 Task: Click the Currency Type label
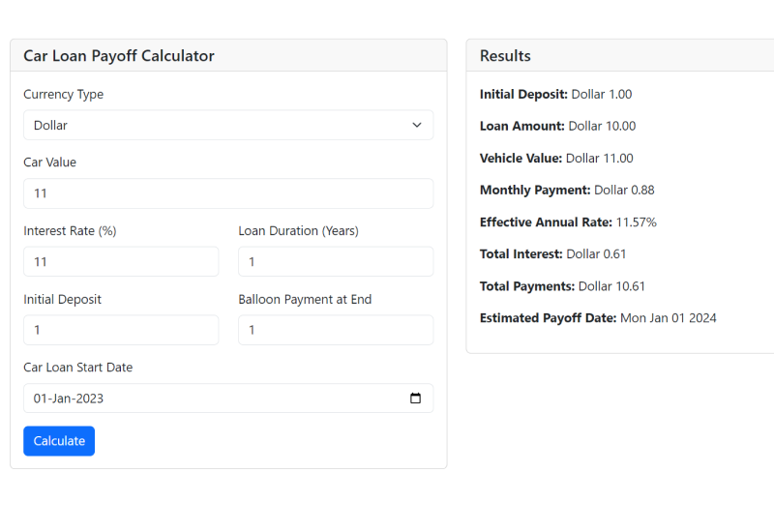[x=64, y=95]
